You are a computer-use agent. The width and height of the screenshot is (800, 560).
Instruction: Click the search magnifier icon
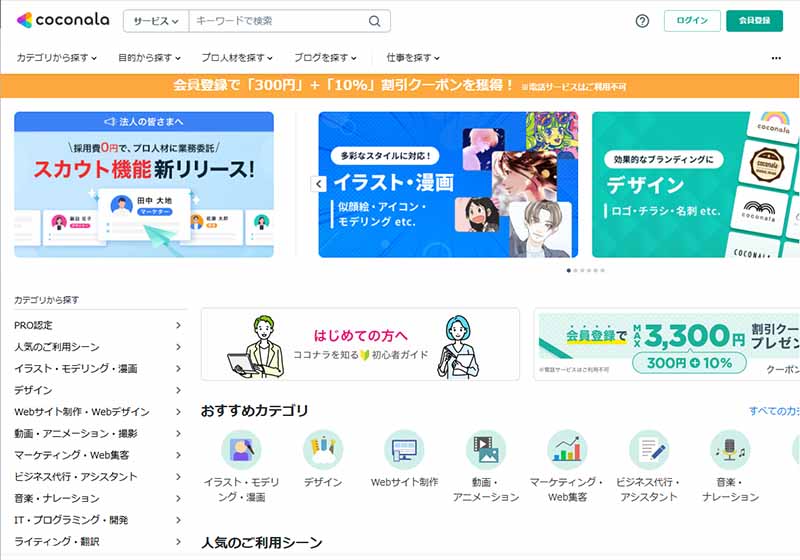374,21
